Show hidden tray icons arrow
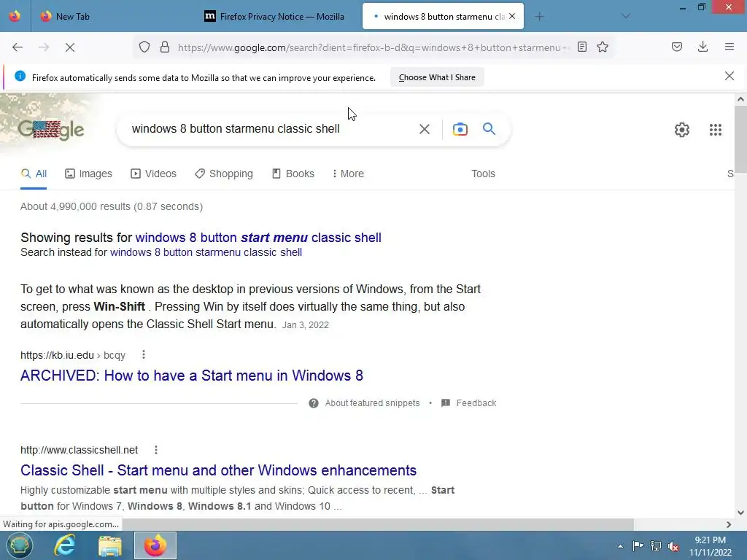 (620, 546)
